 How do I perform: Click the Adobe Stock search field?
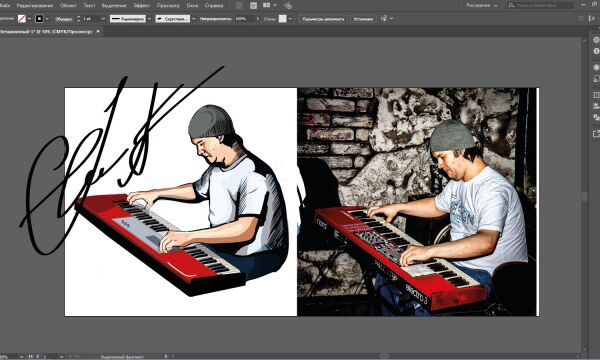click(x=540, y=5)
